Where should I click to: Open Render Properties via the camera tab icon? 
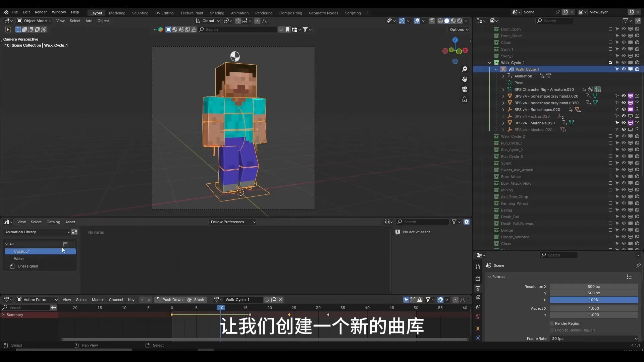(478, 279)
